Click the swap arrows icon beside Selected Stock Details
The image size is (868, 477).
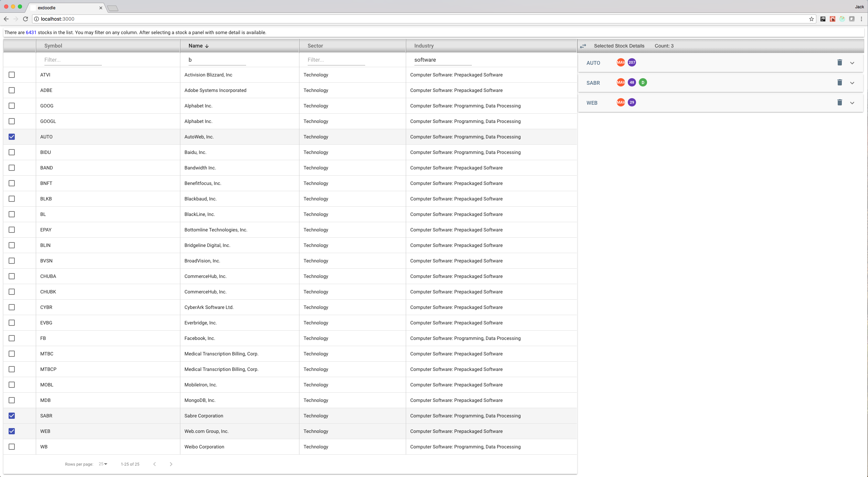click(583, 46)
